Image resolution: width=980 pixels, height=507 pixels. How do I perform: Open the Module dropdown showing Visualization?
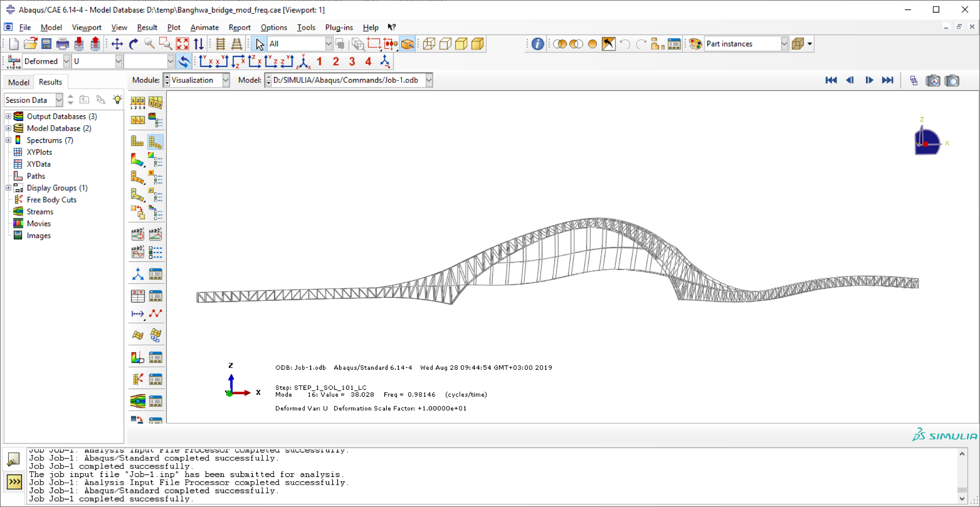click(196, 80)
